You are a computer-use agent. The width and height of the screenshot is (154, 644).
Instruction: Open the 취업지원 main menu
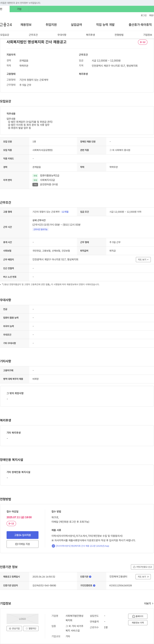pos(51,25)
